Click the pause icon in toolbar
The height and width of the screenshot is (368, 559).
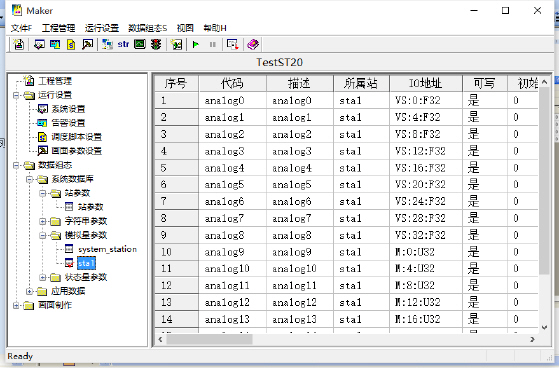point(212,45)
